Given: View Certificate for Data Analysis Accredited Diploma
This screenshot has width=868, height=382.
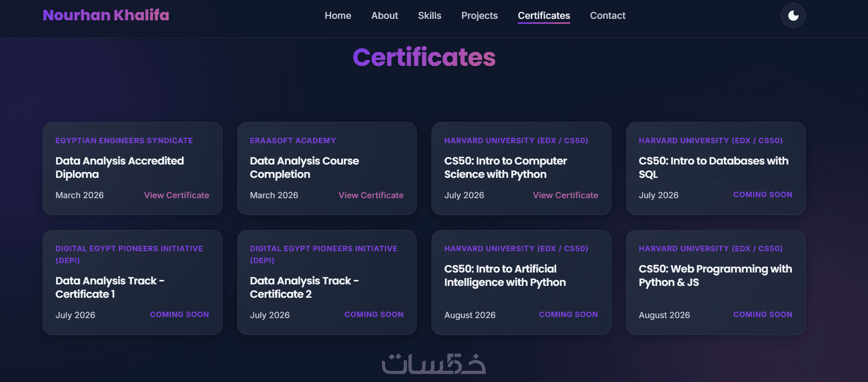Looking at the screenshot, I should (x=176, y=195).
